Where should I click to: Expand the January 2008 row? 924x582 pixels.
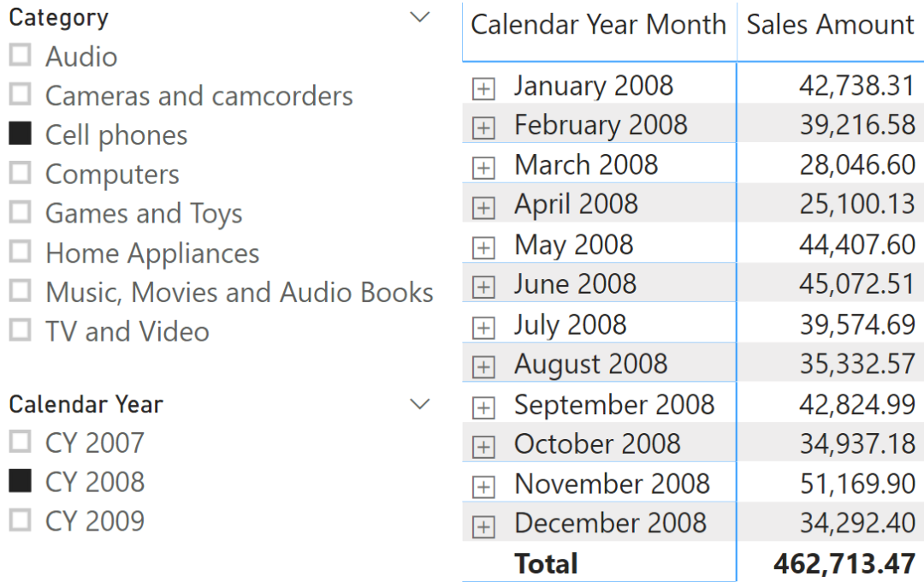[484, 89]
